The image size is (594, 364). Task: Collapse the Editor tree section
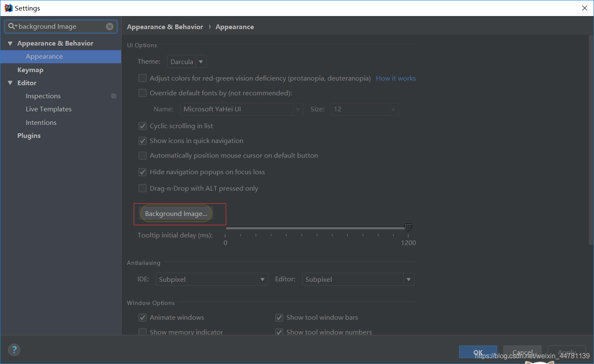tap(10, 83)
